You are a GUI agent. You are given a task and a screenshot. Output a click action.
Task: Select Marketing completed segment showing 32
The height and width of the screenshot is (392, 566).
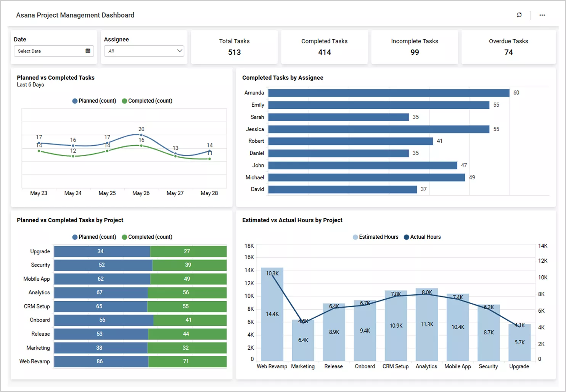187,348
